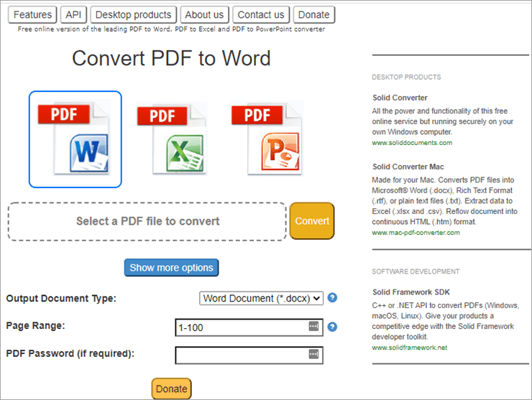Click the Solid Converter Mac heading
Image resolution: width=532 pixels, height=400 pixels.
click(408, 167)
